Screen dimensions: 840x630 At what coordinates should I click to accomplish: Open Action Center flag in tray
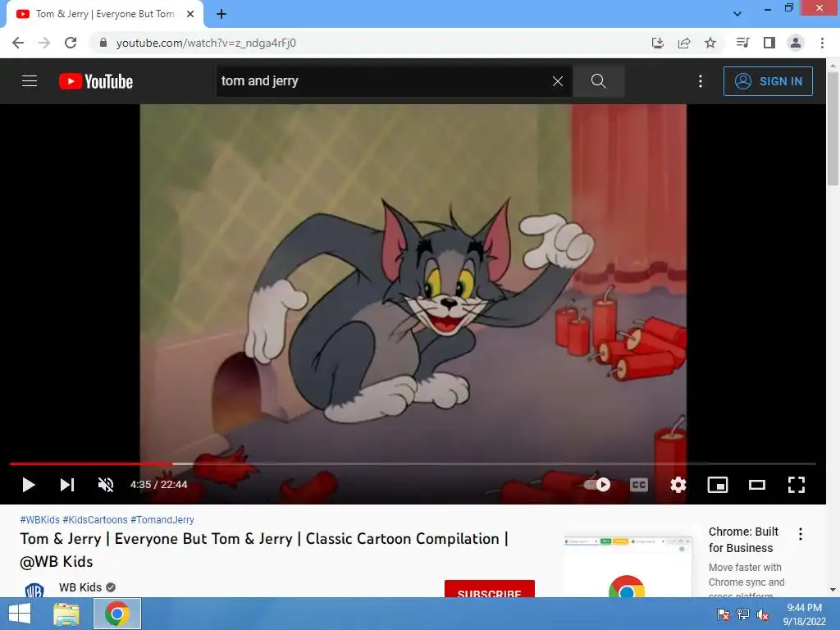coord(723,614)
